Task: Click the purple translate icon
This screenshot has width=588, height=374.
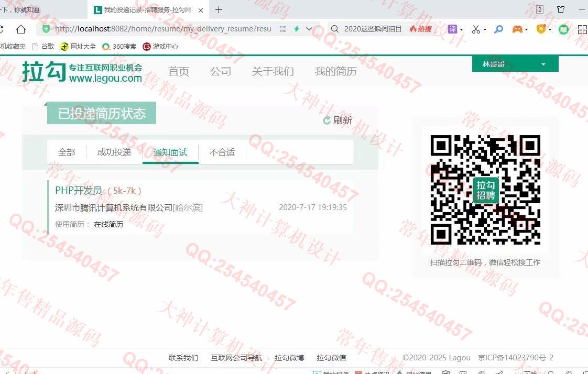Action: (452, 29)
